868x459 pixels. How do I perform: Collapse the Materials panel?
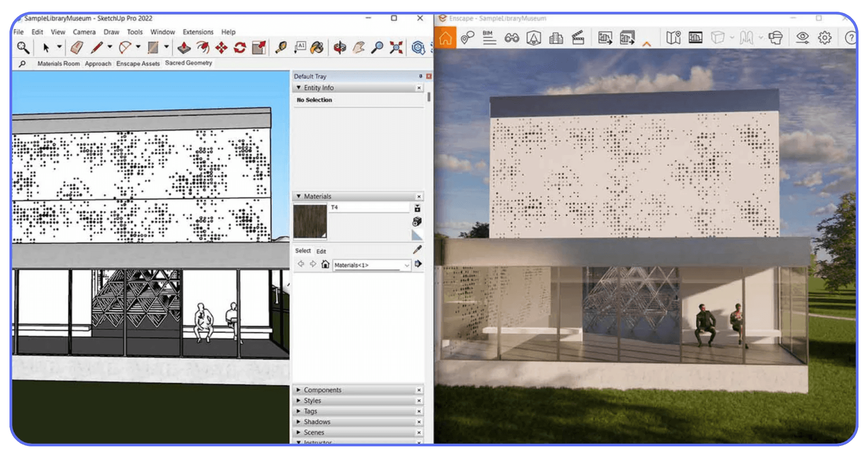(x=298, y=197)
